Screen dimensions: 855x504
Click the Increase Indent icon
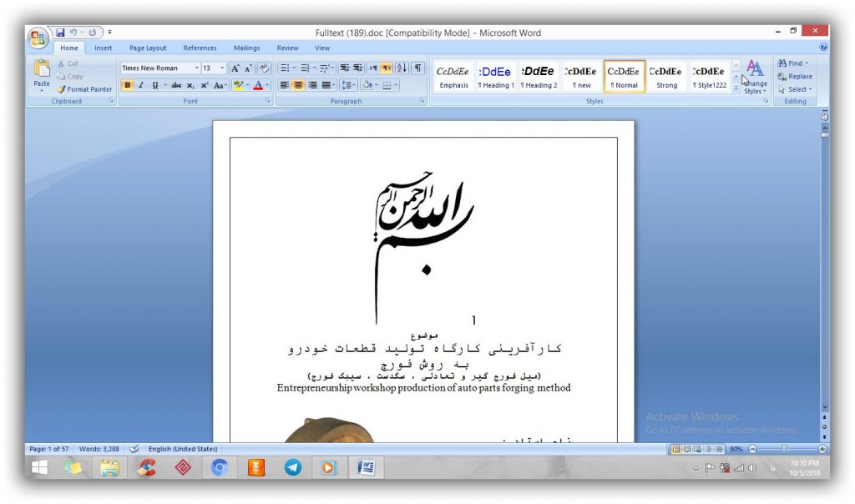[357, 68]
